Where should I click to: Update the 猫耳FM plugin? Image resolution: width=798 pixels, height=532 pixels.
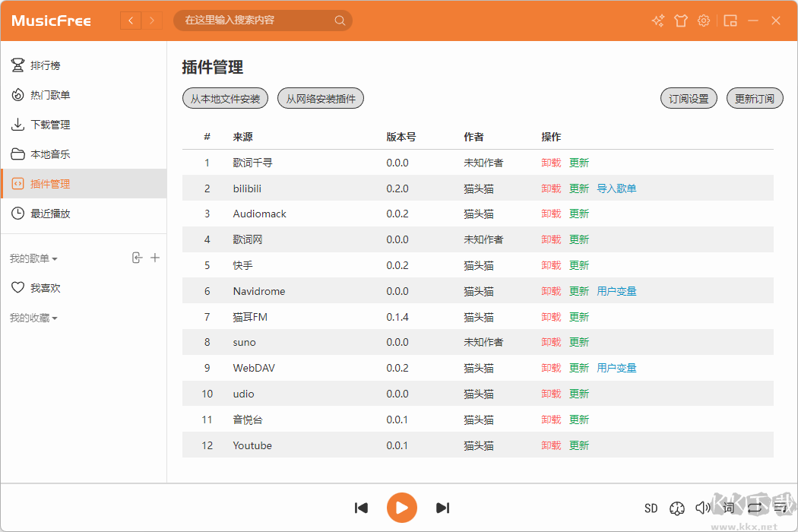point(578,317)
